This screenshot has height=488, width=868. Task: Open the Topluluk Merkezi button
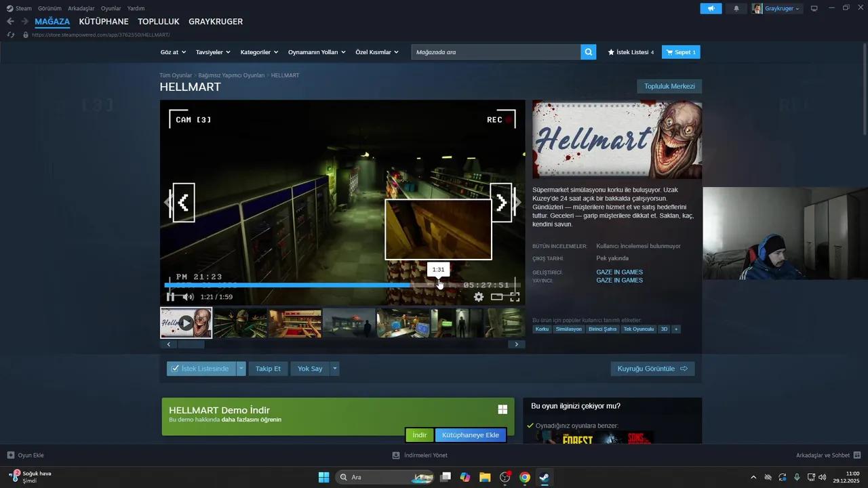[669, 86]
